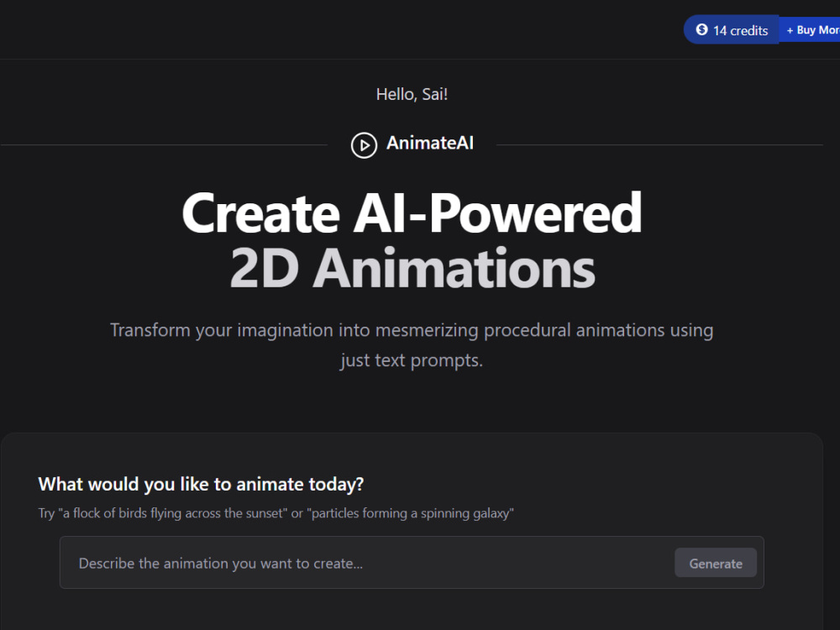Viewport: 840px width, 630px height.
Task: Click the Hello, Sai! greeting
Action: coord(412,94)
